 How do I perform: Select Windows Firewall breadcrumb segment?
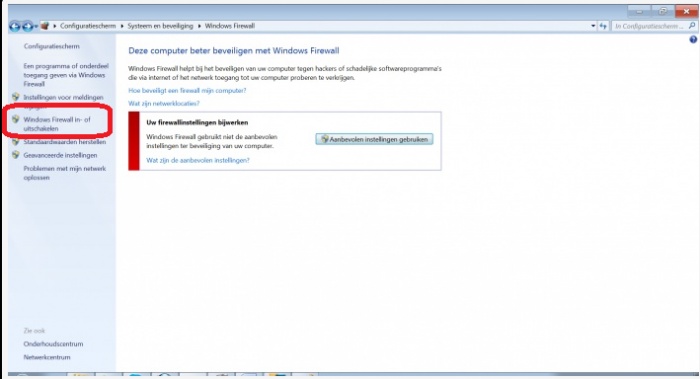(x=230, y=26)
